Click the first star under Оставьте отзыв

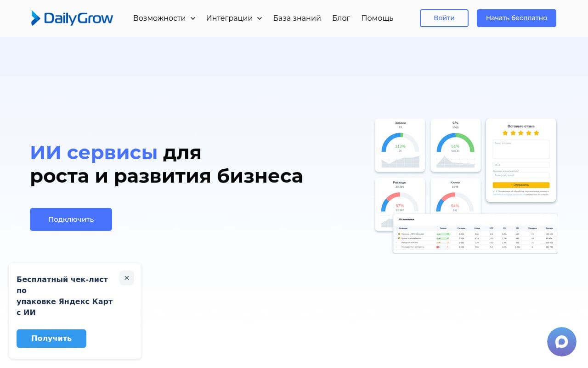coord(505,133)
